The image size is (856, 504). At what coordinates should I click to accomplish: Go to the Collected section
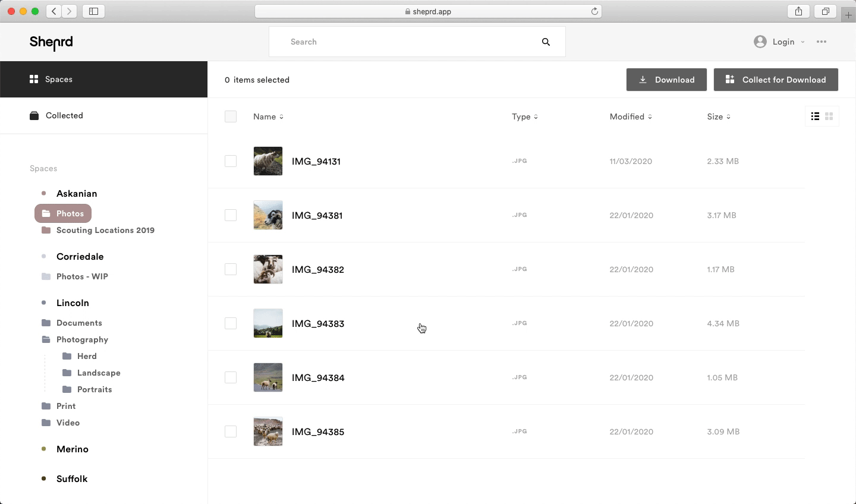coord(64,115)
